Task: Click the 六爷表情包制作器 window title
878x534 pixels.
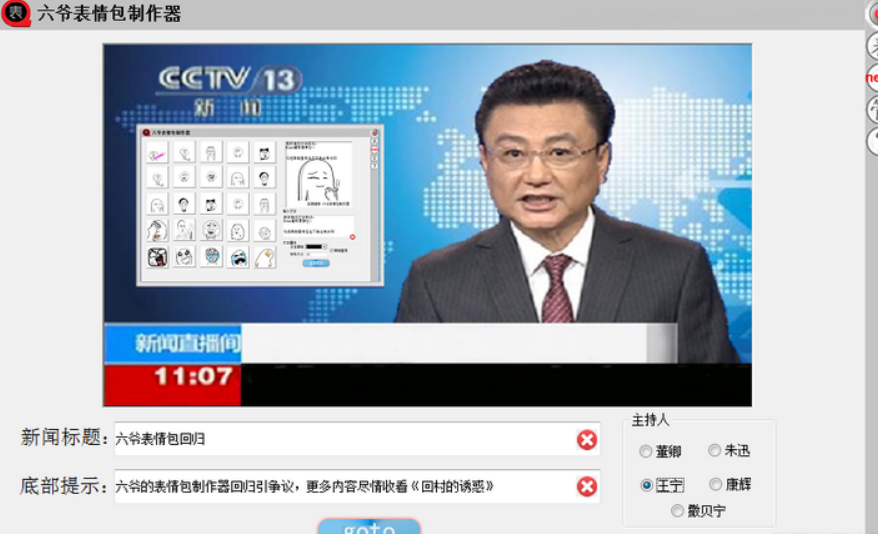Action: (109, 13)
